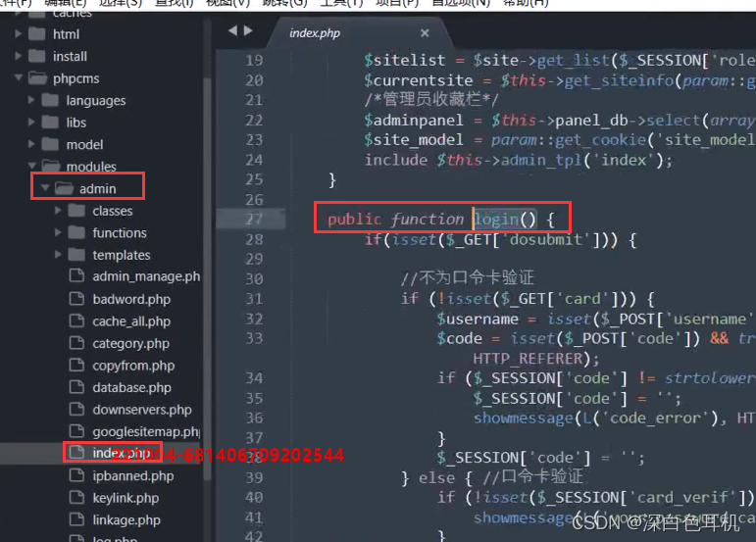
Task: Click the languages folder icon
Action: pyautogui.click(x=50, y=100)
